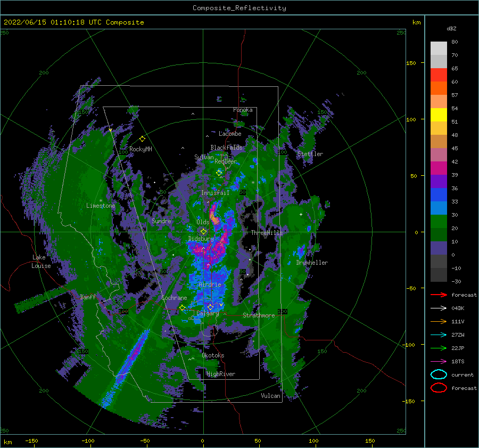Click the yellow diamond marker beside RockyMH
Viewport: 479px width, 448px height.
click(142, 139)
